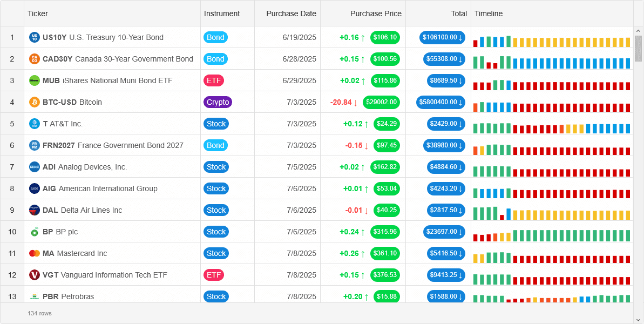Sort by the Purchase Date column header
This screenshot has height=324, width=644.
pyautogui.click(x=288, y=13)
